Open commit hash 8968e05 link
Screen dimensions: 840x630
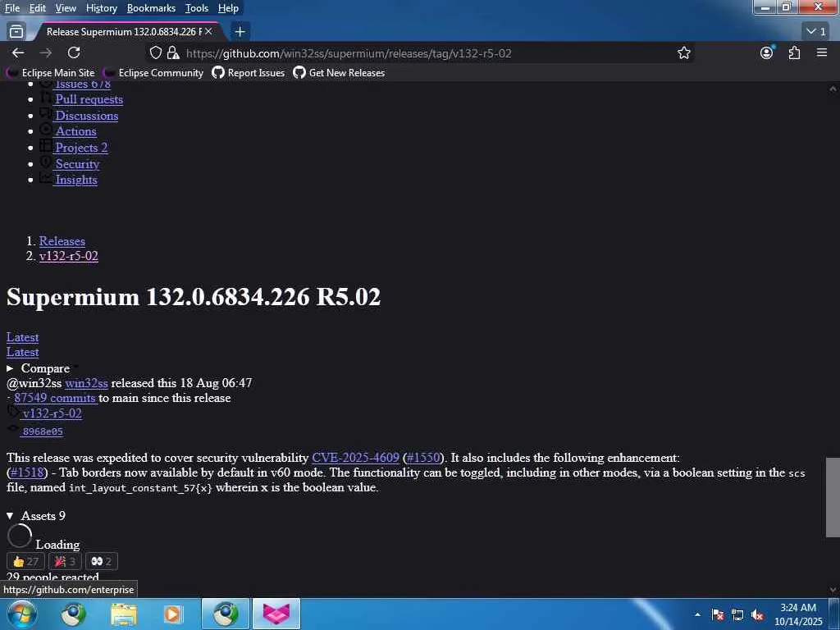43,431
